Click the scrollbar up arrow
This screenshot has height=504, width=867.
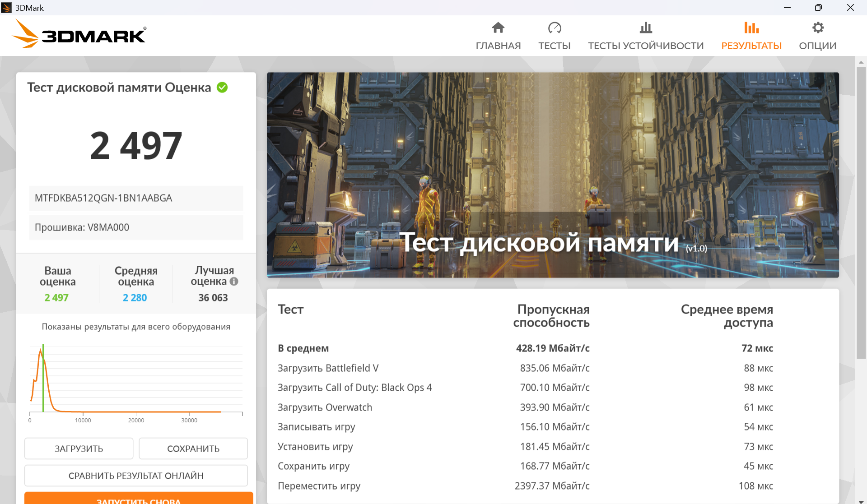(x=861, y=62)
